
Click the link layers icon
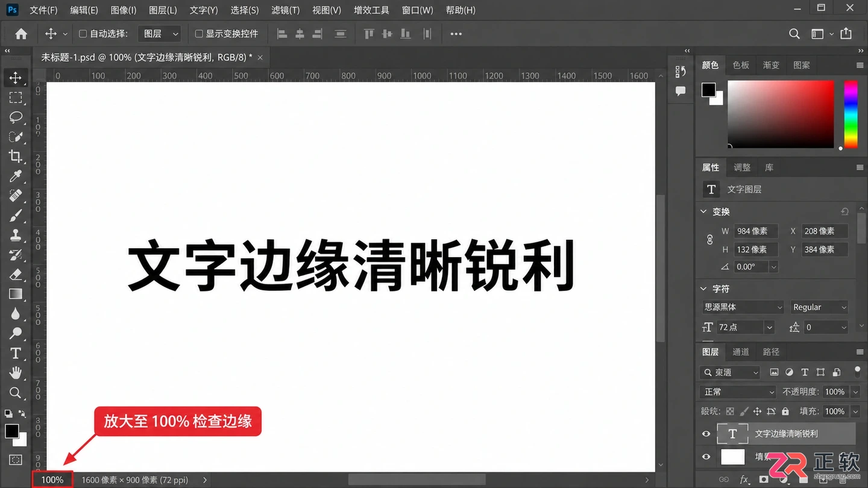click(x=725, y=480)
